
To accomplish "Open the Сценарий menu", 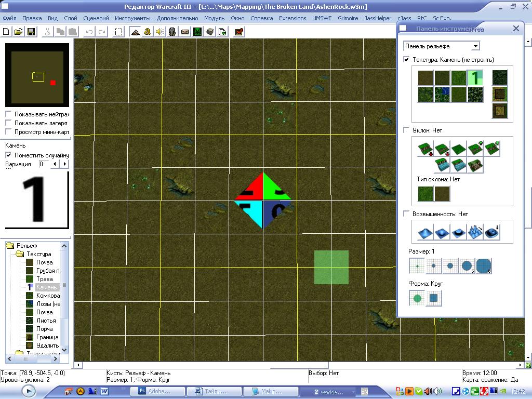I will pos(96,18).
